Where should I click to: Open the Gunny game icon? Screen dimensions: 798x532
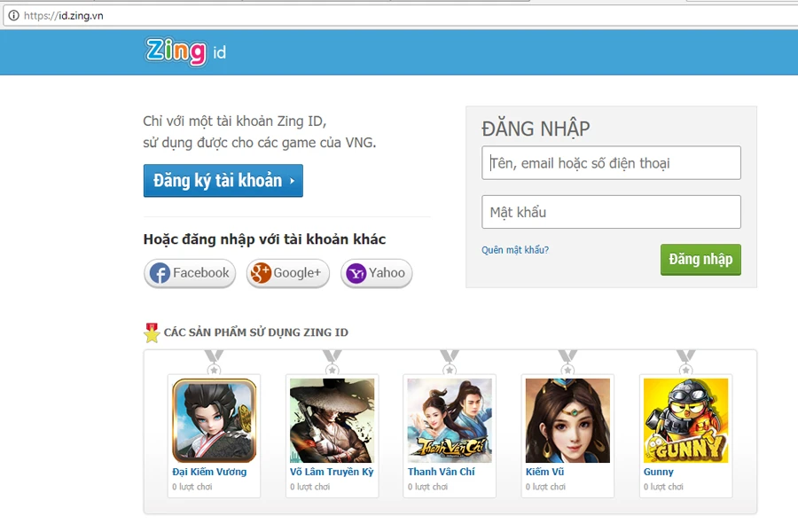coord(685,420)
